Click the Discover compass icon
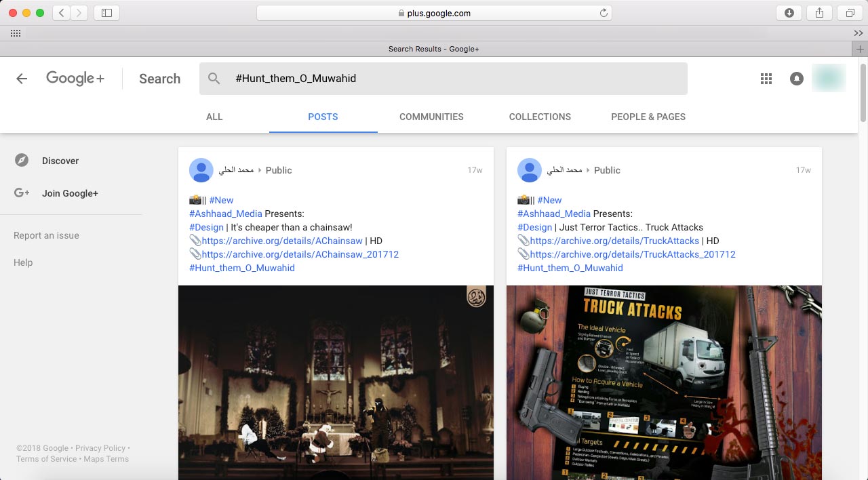868x480 pixels. (22, 161)
